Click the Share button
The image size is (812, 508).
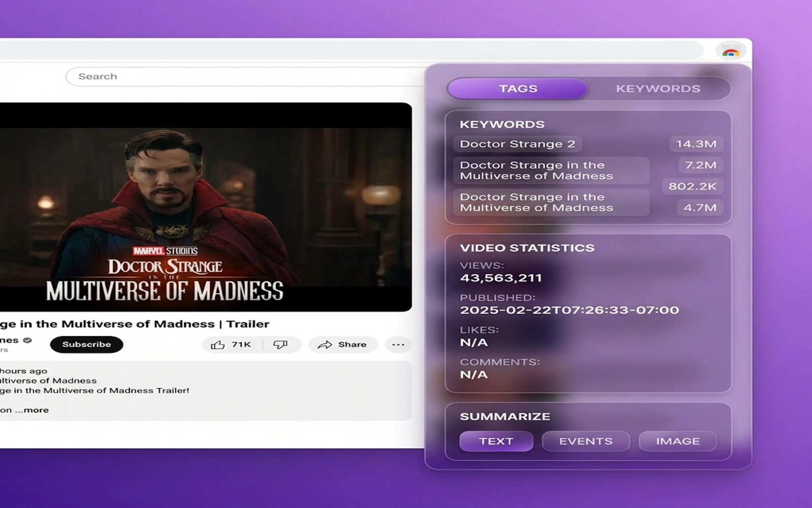343,345
